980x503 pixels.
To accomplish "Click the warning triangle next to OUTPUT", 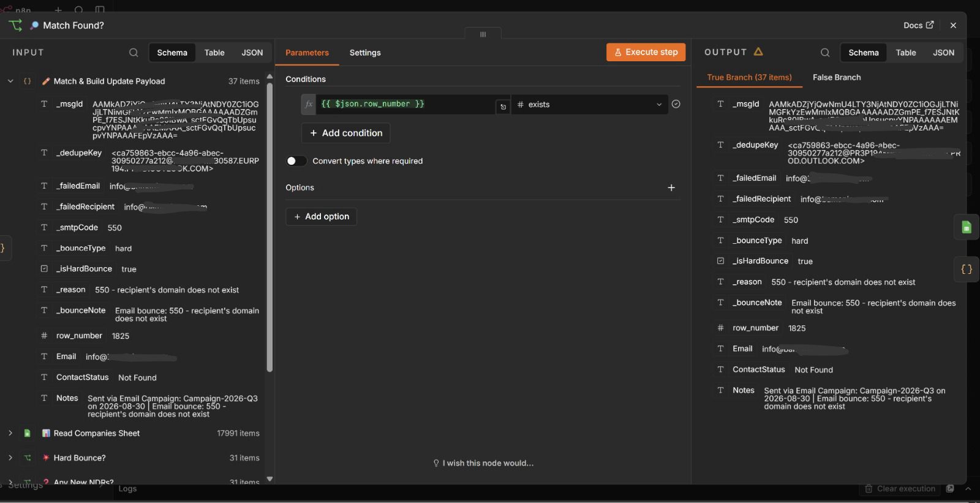I will (758, 52).
